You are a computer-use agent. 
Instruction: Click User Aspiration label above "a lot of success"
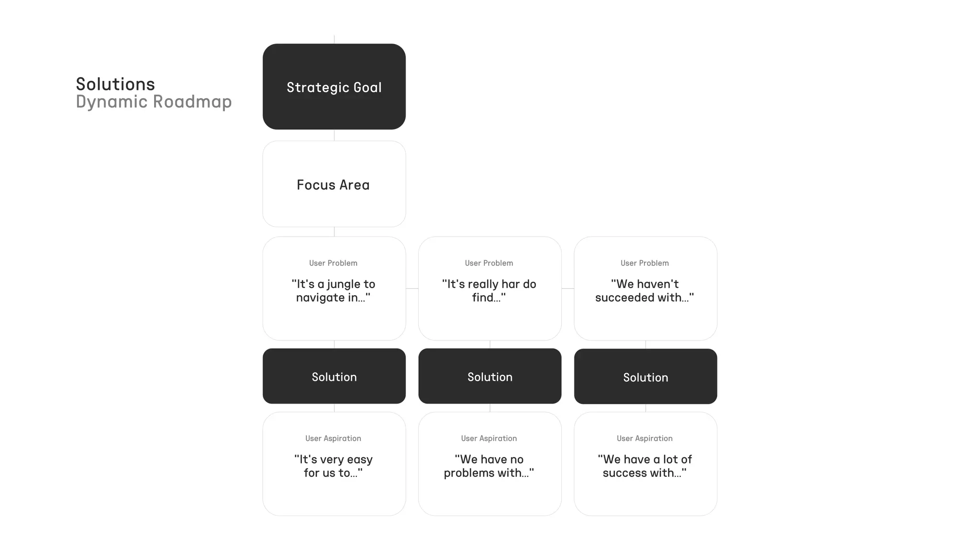point(645,438)
